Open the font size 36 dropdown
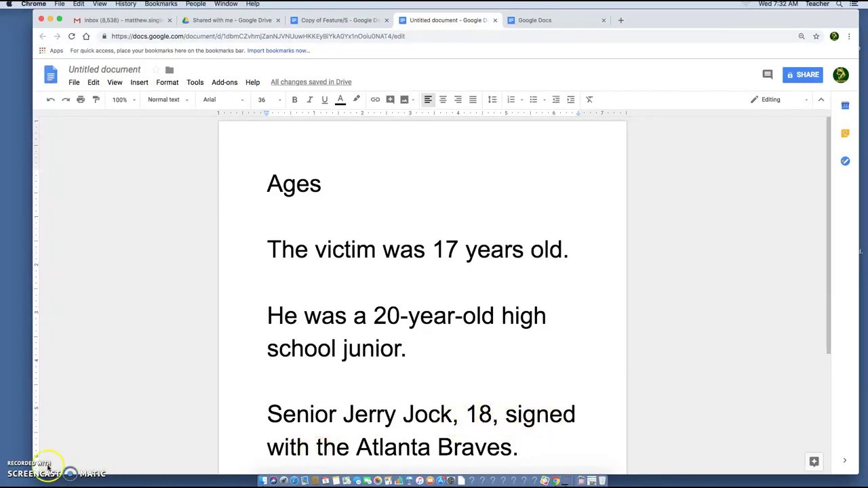868x488 pixels. pyautogui.click(x=269, y=100)
